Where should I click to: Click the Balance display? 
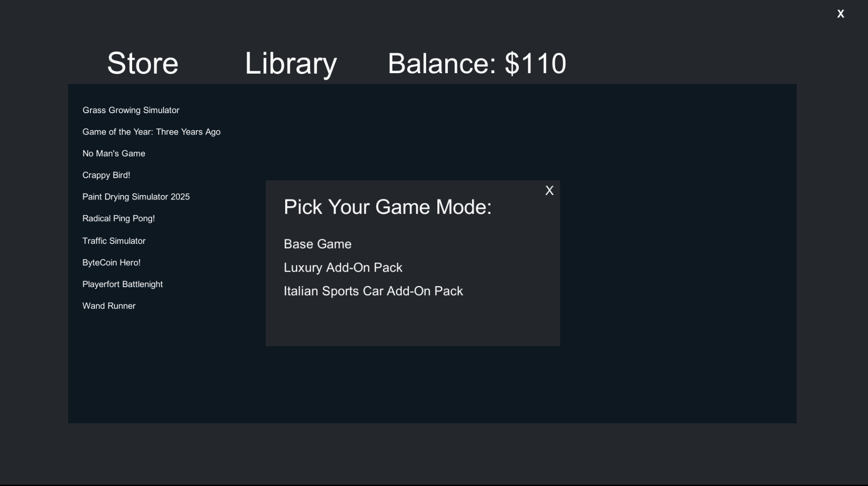click(476, 63)
